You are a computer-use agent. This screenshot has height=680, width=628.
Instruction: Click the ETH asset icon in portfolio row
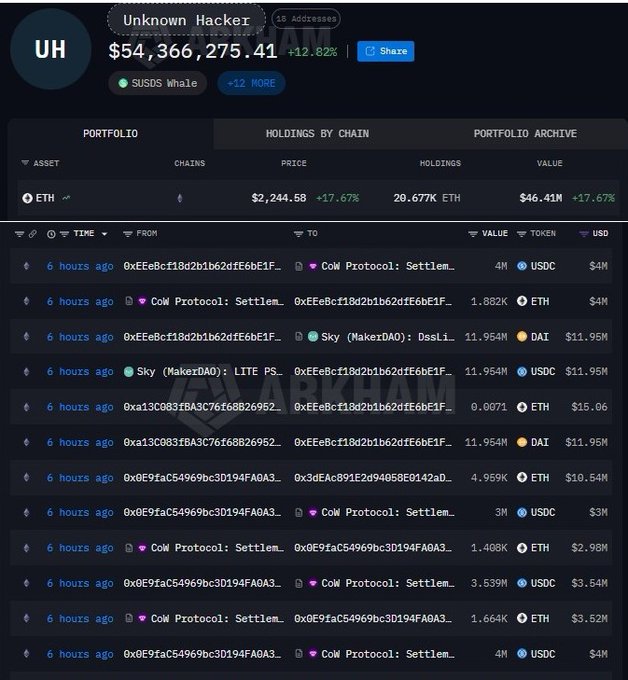pyautogui.click(x=27, y=198)
